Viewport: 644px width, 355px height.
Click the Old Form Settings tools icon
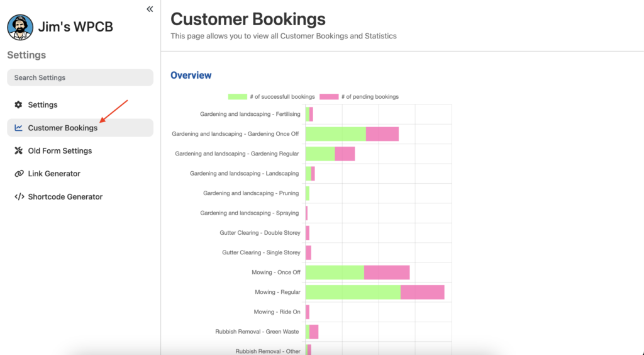pos(18,151)
